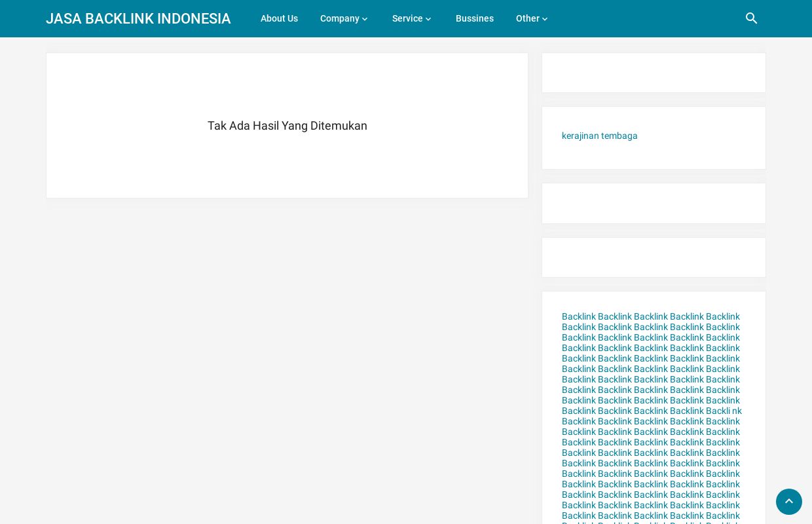The width and height of the screenshot is (812, 524).
Task: Open the kerajinan tembaga link
Action: click(x=599, y=136)
